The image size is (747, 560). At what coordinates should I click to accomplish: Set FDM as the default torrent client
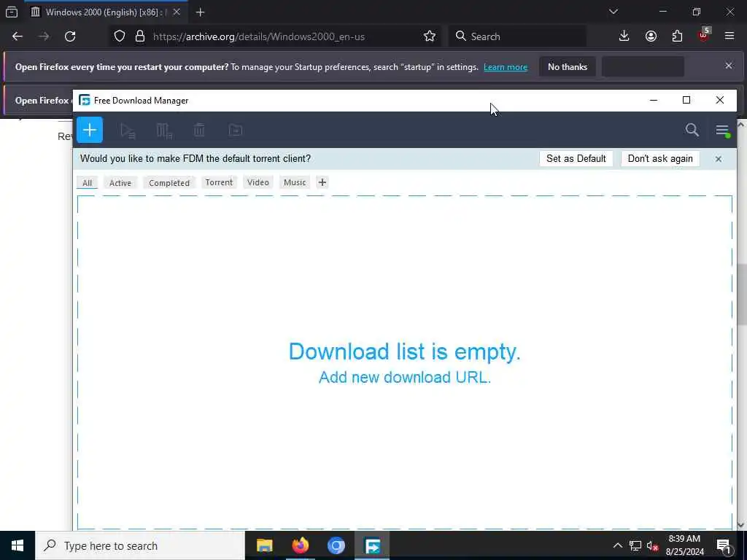coord(576,158)
